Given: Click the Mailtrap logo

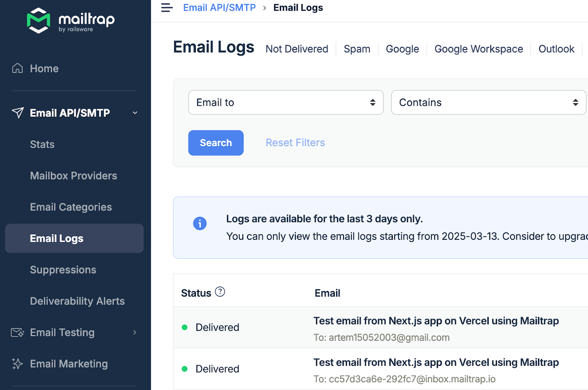Looking at the screenshot, I should (x=71, y=21).
